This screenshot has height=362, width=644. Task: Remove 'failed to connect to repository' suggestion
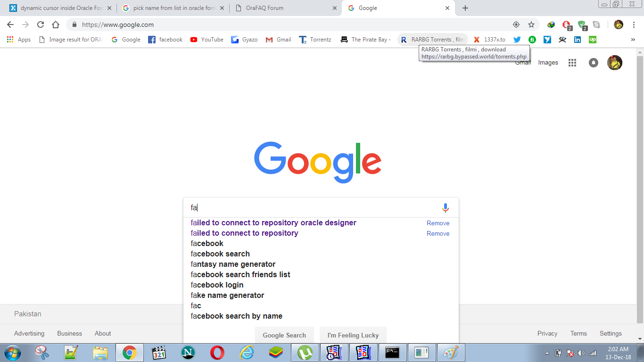(438, 233)
